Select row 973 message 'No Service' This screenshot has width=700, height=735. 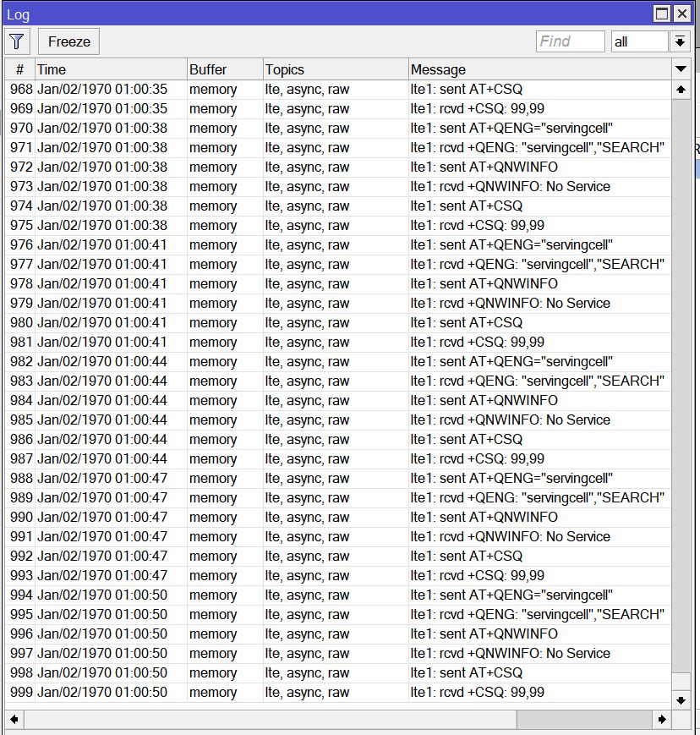[x=578, y=187]
